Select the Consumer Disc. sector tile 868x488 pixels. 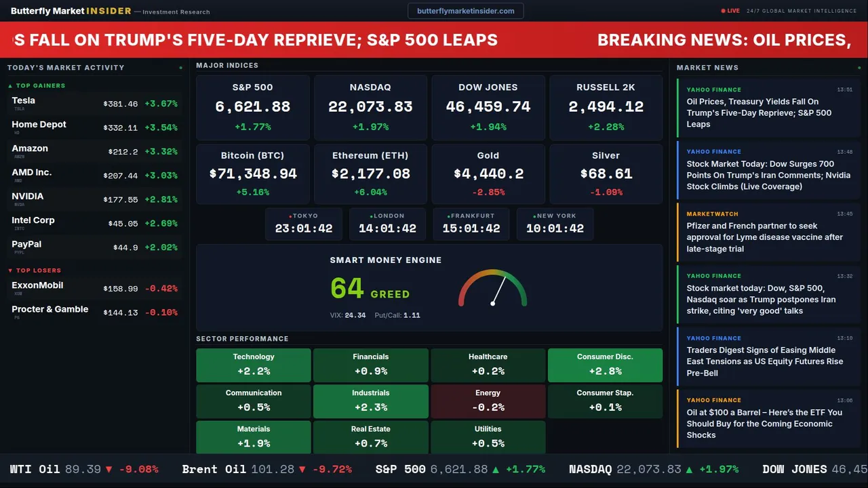(x=605, y=365)
